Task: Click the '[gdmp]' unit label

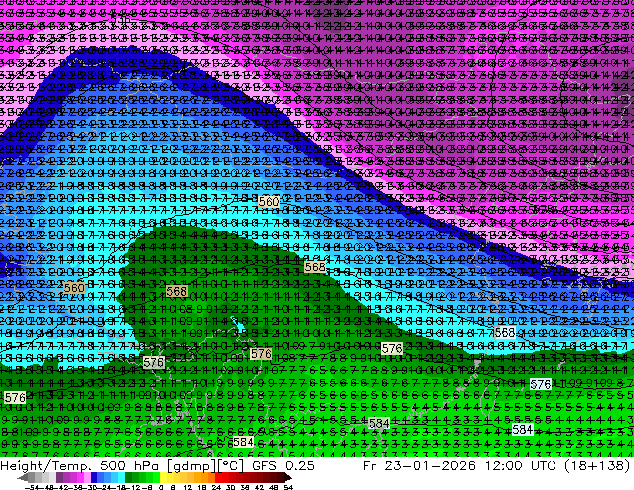Action: click(x=192, y=466)
